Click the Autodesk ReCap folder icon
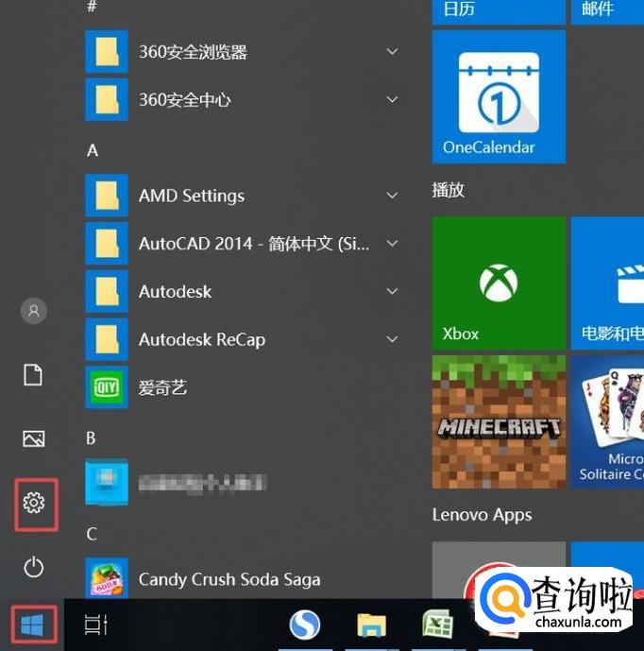This screenshot has height=651, width=644. click(x=107, y=339)
